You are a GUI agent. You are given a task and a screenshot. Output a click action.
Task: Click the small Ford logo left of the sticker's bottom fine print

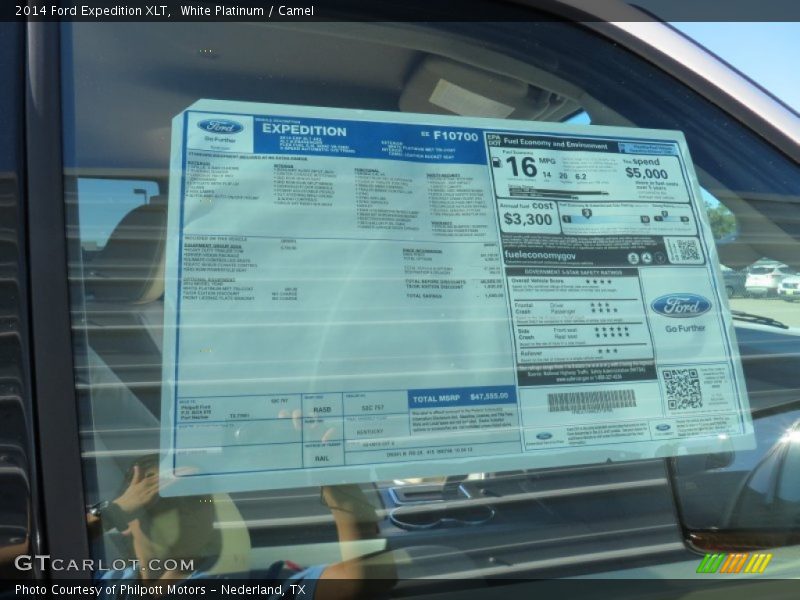(544, 436)
